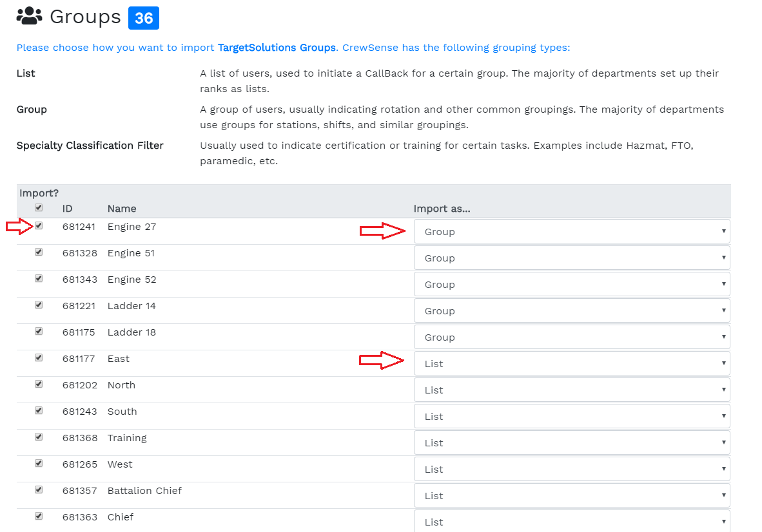The width and height of the screenshot is (762, 532).
Task: Select the ID 681202 cell
Action: [x=80, y=385]
